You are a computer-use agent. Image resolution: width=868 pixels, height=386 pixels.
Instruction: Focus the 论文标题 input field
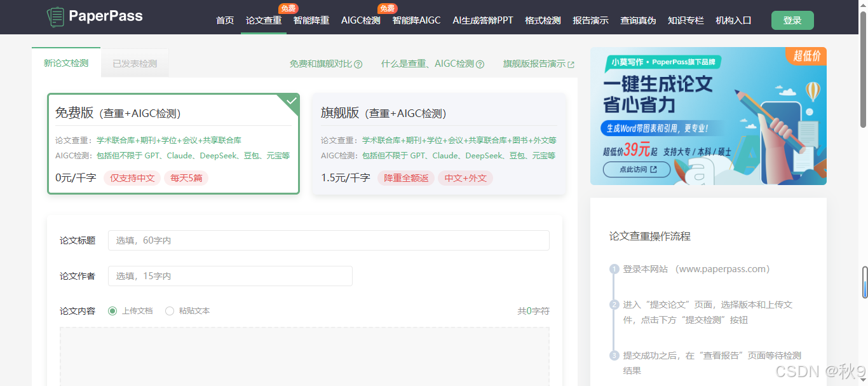(x=329, y=240)
